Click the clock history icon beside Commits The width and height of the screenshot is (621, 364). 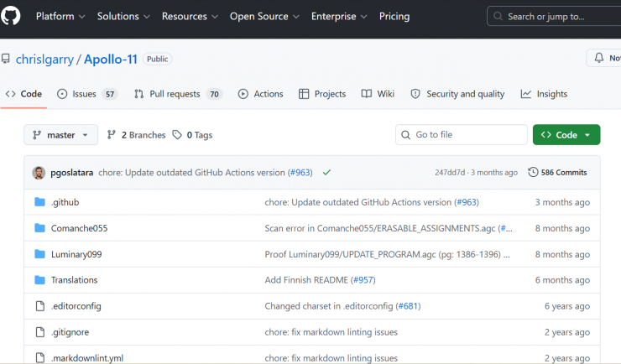click(533, 173)
